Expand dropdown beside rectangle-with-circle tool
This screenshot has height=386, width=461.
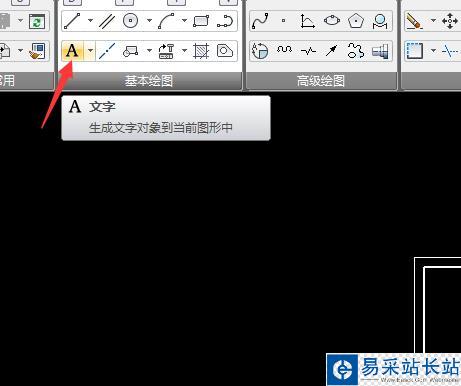(x=149, y=51)
